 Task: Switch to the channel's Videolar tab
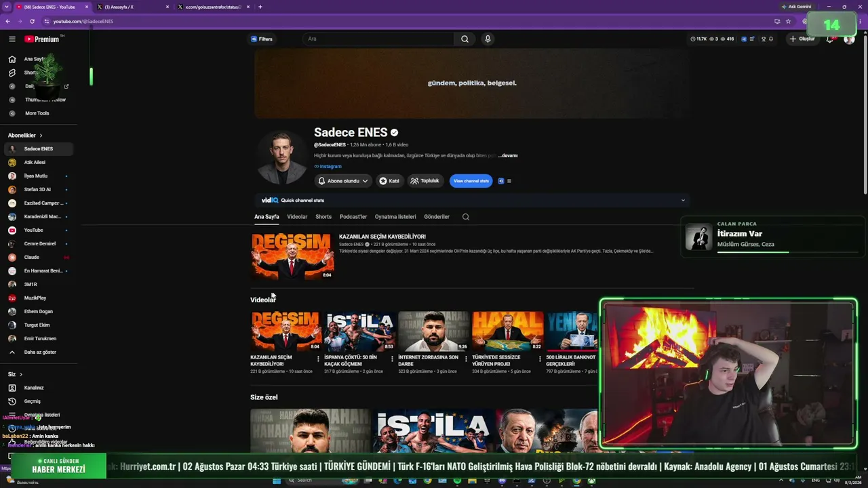297,217
